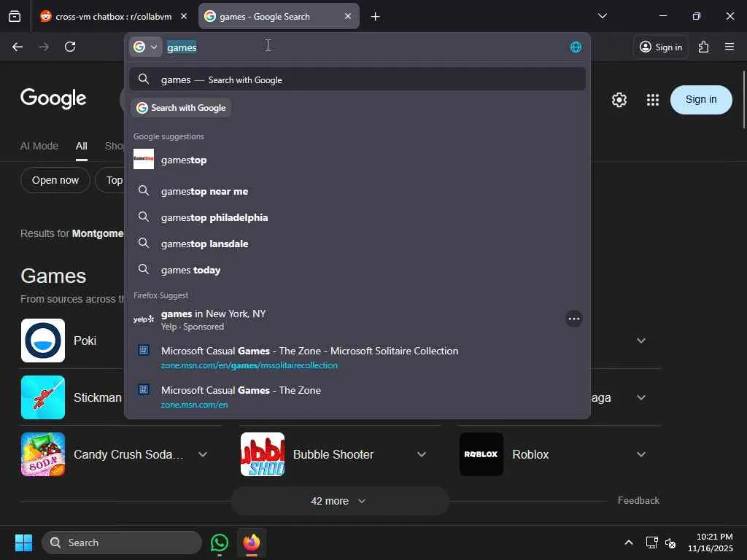The height and width of the screenshot is (560, 747).
Task: Expand the Roblox entry
Action: click(641, 454)
